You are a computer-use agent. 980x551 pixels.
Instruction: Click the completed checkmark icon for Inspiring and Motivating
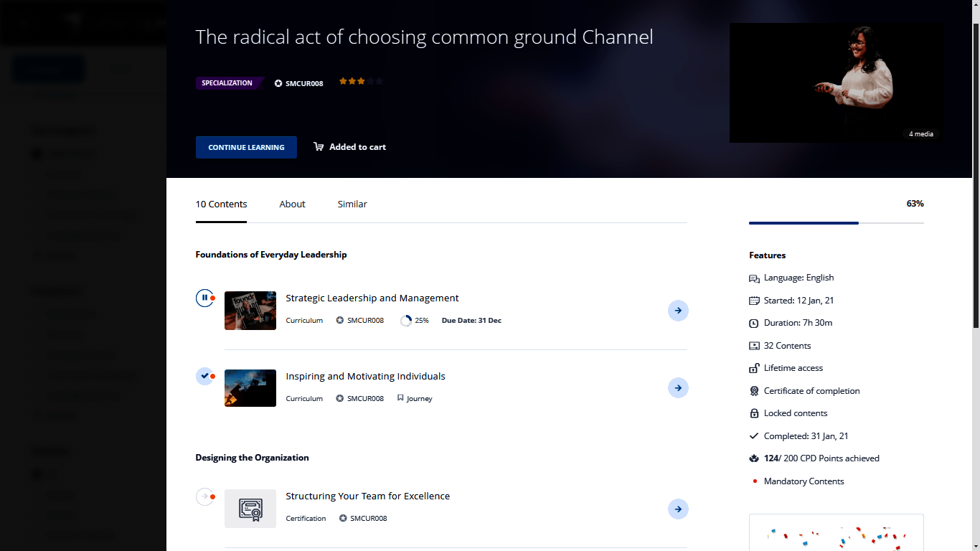[x=204, y=376]
